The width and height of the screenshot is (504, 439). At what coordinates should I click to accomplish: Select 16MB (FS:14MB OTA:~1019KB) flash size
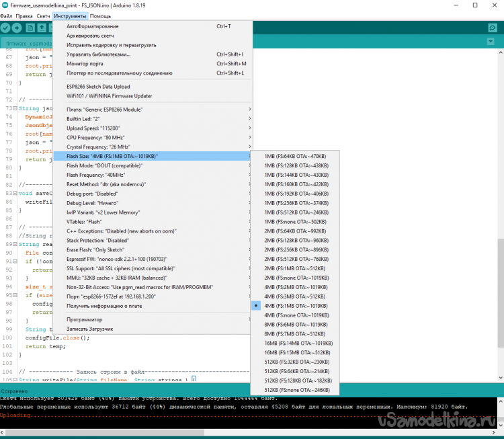coord(296,343)
